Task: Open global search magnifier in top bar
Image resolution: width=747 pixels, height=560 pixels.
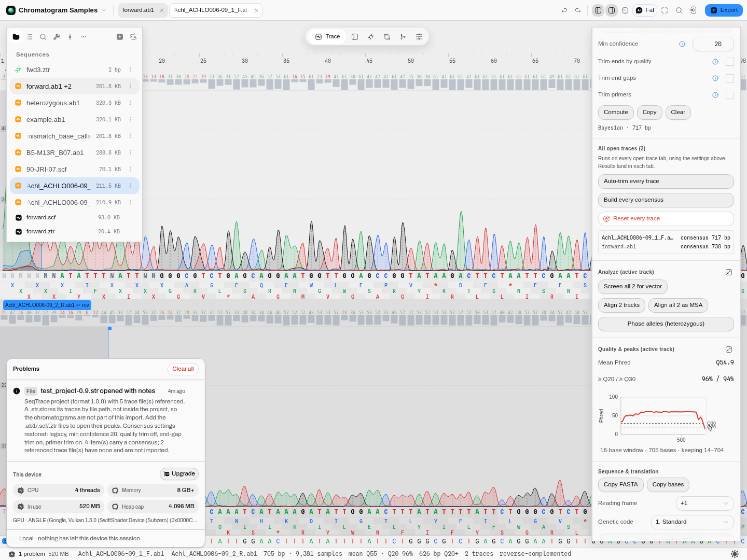Action: pos(679,10)
